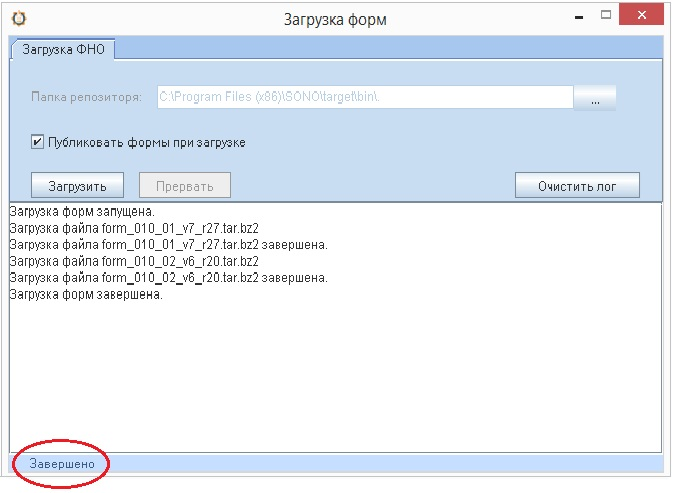Clear the log with Очистить лог
The image size is (676, 493).
click(x=577, y=186)
